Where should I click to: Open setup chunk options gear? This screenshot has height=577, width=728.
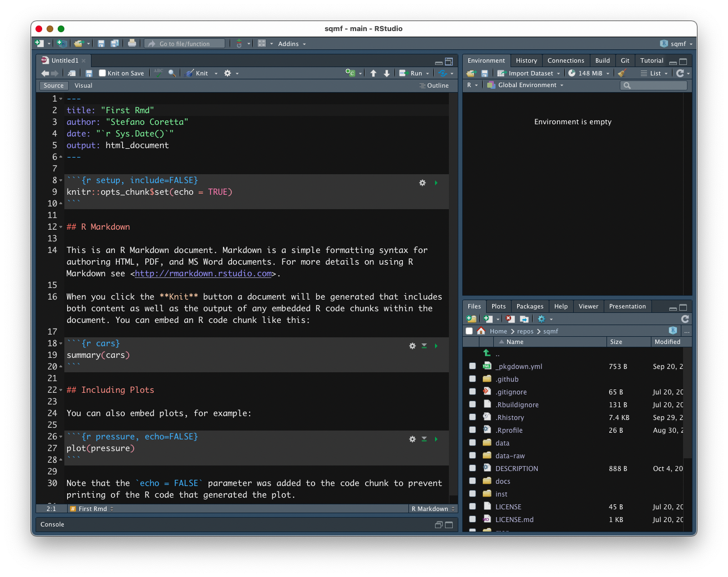tap(422, 183)
